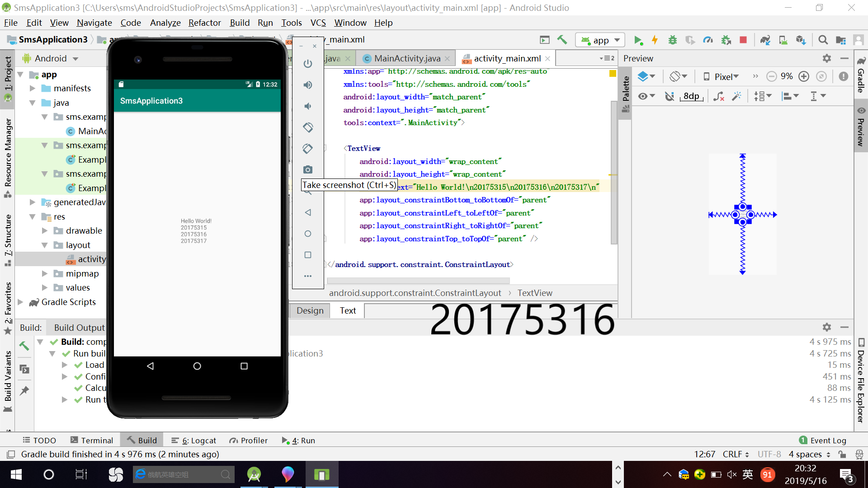This screenshot has height=488, width=868.
Task: Open the app run configuration dropdown
Action: coord(601,40)
